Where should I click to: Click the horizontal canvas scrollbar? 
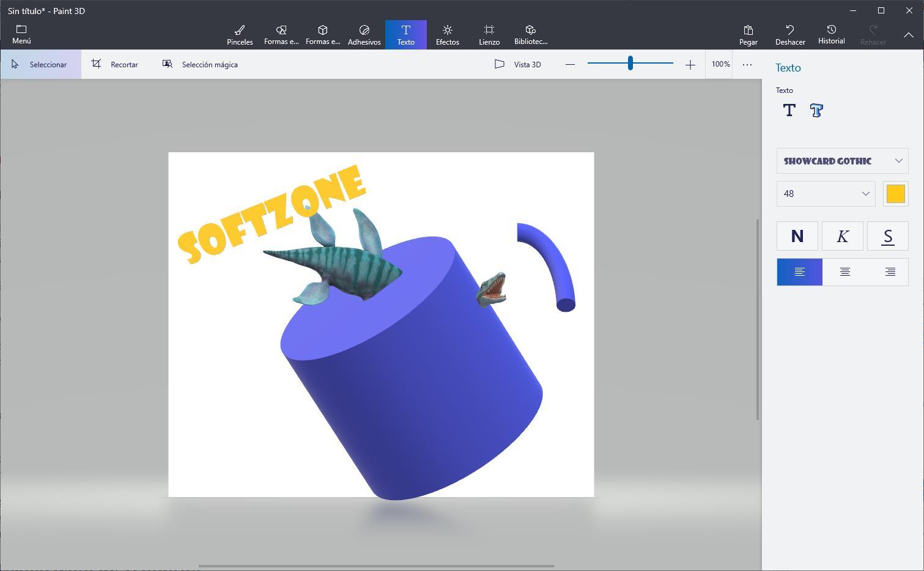[x=376, y=565]
